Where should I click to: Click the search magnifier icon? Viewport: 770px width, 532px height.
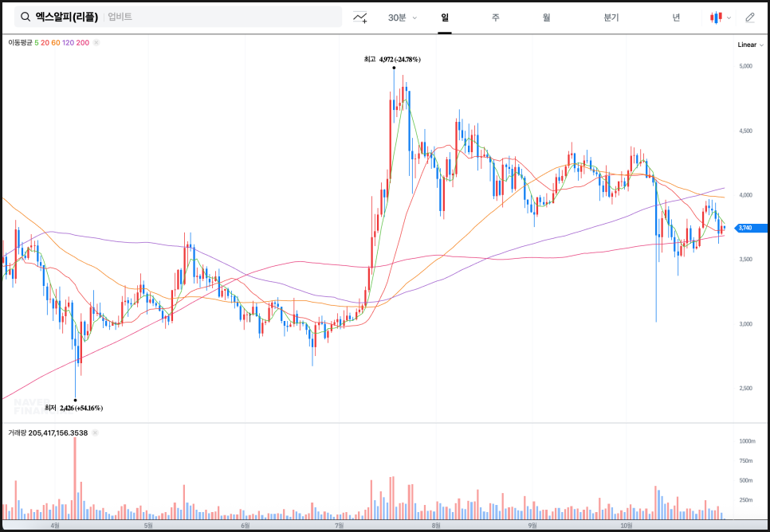point(26,17)
